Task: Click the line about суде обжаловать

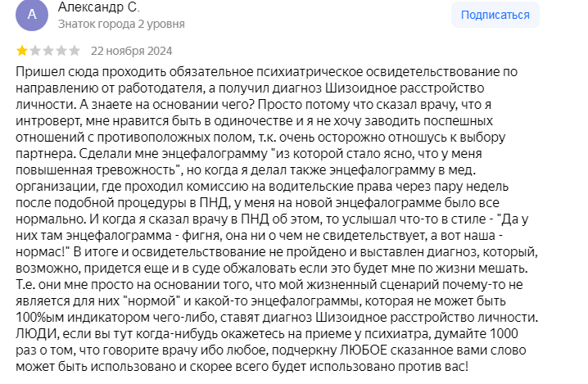Action: pos(272,269)
